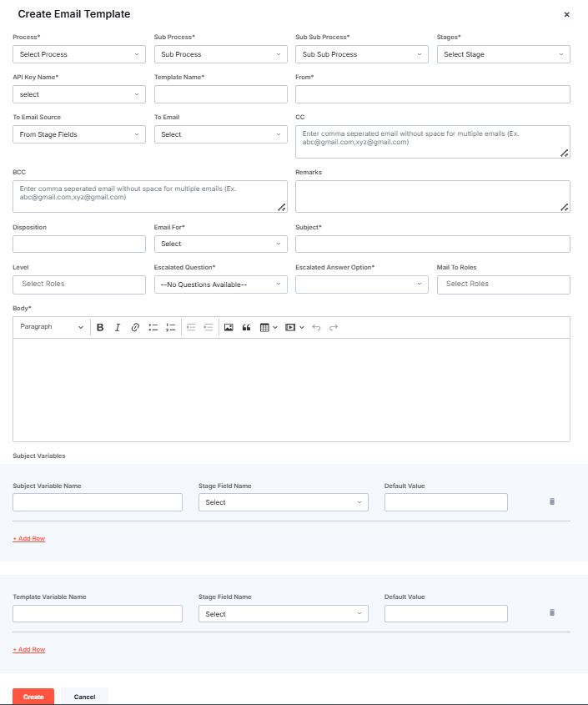The width and height of the screenshot is (588, 705).
Task: Undo the last change in the Body
Action: tap(315, 327)
